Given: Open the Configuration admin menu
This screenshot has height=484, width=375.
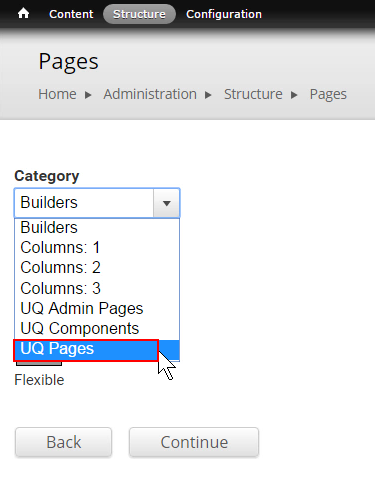Looking at the screenshot, I should point(224,14).
